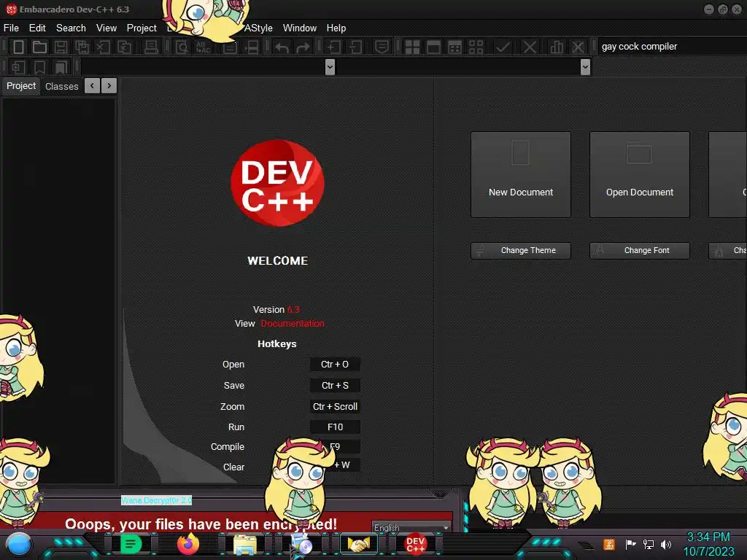Click the volume speaker tray icon
Image resolution: width=747 pixels, height=560 pixels.
click(665, 544)
